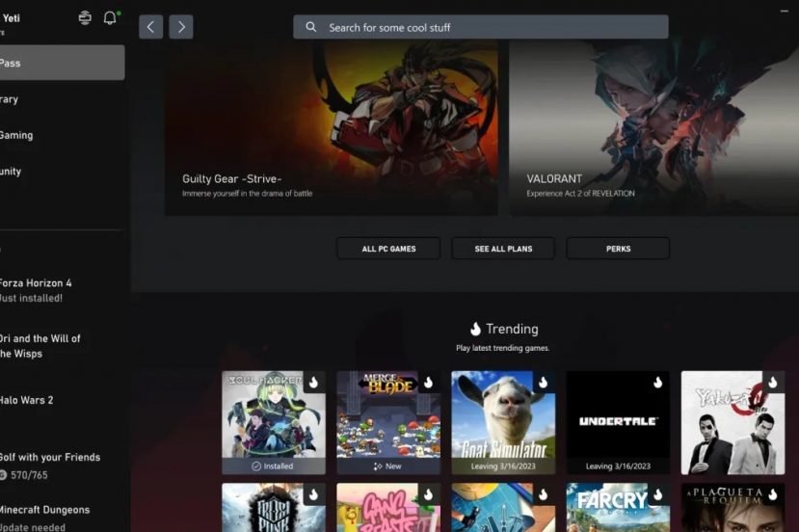Open the Undertale game tile

coord(618,422)
